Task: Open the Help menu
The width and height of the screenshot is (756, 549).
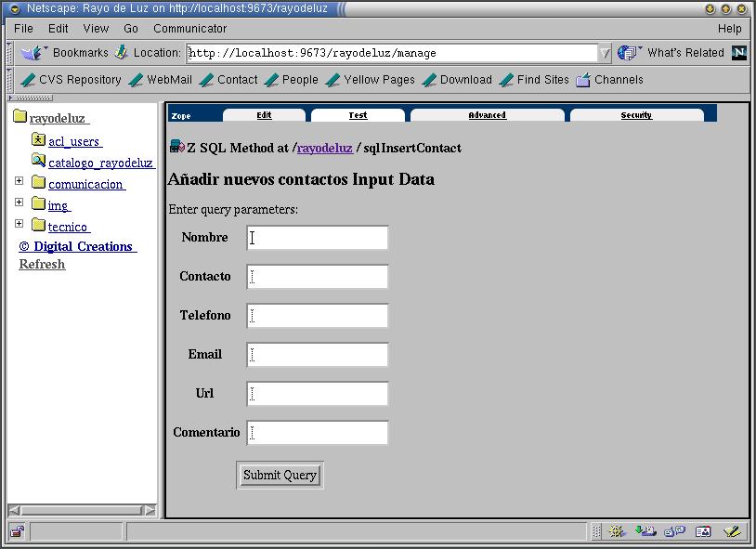Action: pos(729,29)
